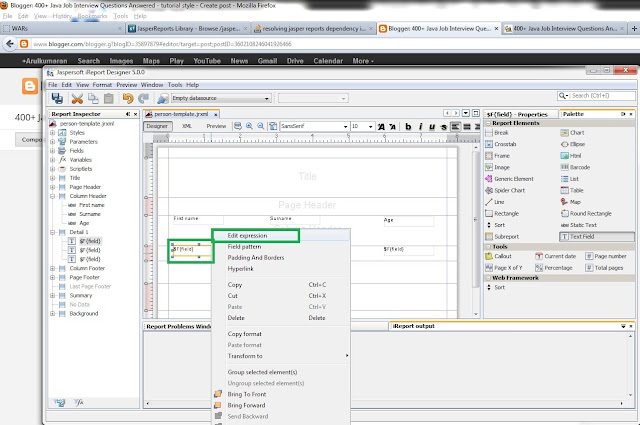Click the report query datasource icon
This screenshot has width=640, height=425.
click(163, 98)
